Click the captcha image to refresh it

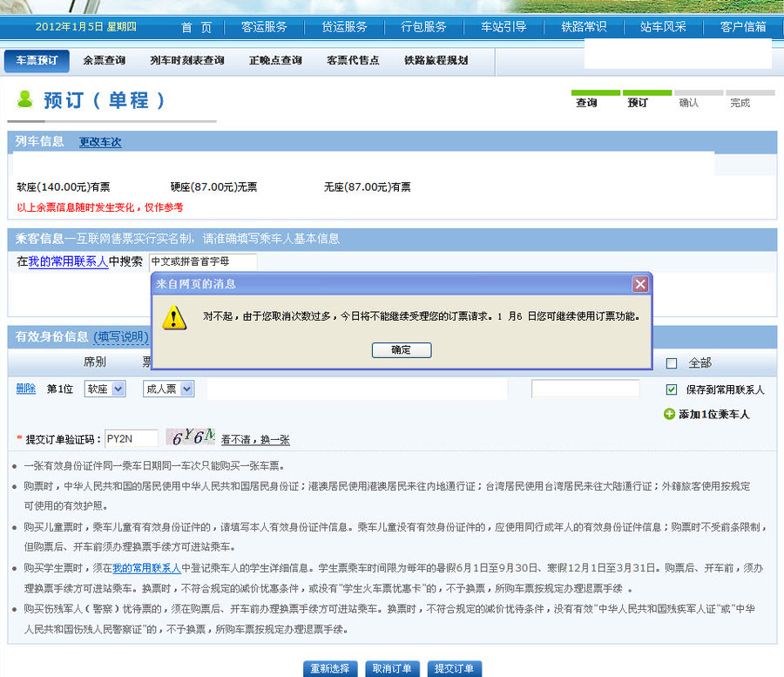click(190, 438)
